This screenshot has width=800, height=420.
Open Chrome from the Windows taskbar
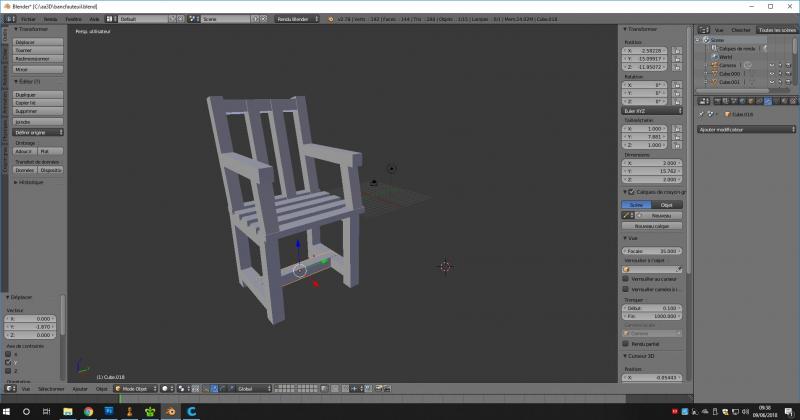click(88, 411)
